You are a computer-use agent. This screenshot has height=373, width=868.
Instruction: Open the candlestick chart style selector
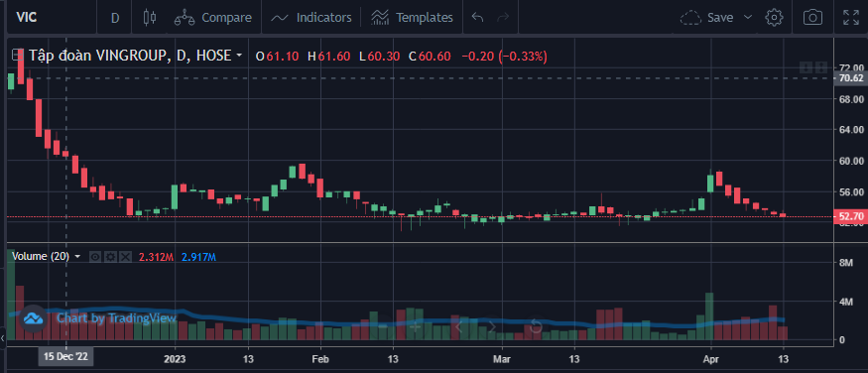[x=149, y=18]
